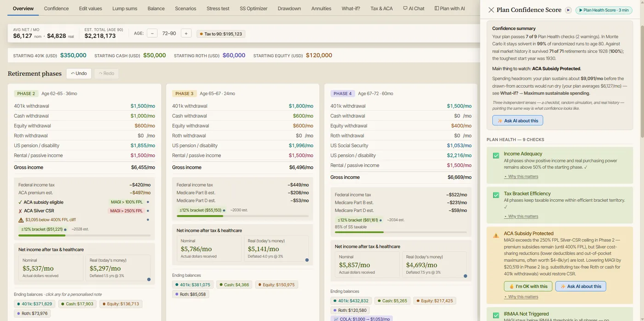The height and width of the screenshot is (321, 644).
Task: Click the Starting Roth value $60,000
Action: [x=234, y=55]
